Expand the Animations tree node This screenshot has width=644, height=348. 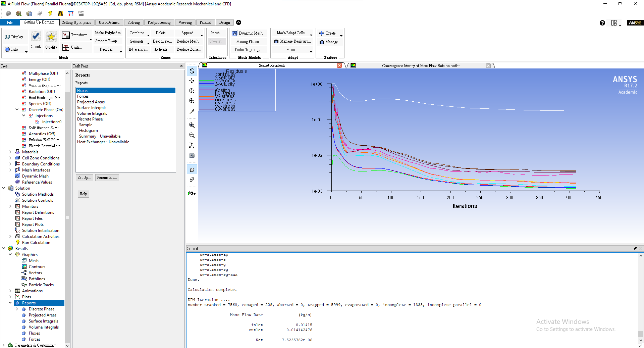[x=10, y=291]
